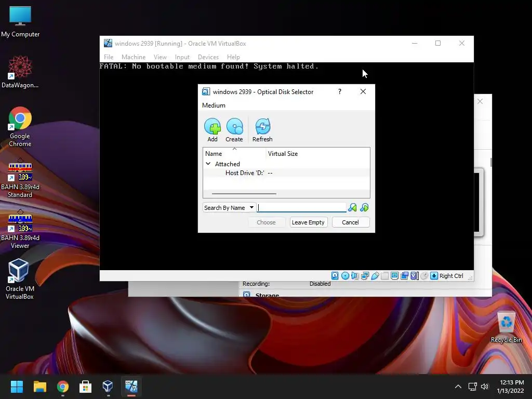The height and width of the screenshot is (399, 532).
Task: Click the Cancel button in Optical Disk Selector
Action: 351,222
